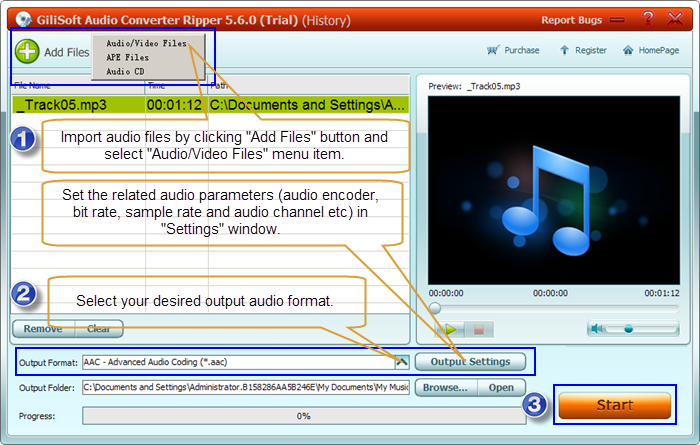
Task: Click the preview playback seek bar
Action: pos(553,308)
